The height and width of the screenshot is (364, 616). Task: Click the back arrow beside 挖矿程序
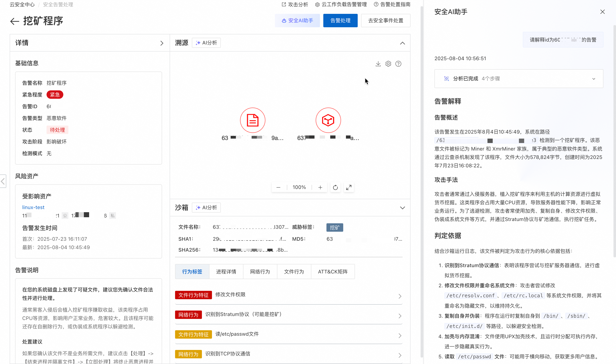click(14, 21)
